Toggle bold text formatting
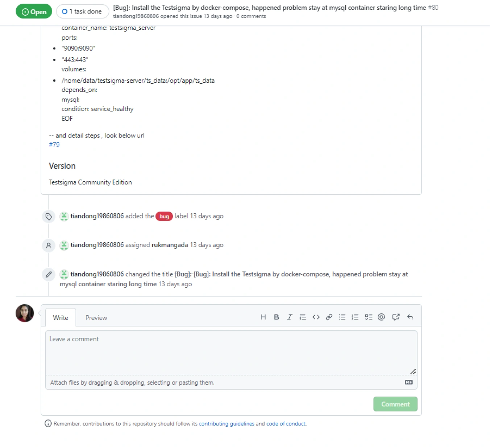The height and width of the screenshot is (448, 490). pos(277,317)
